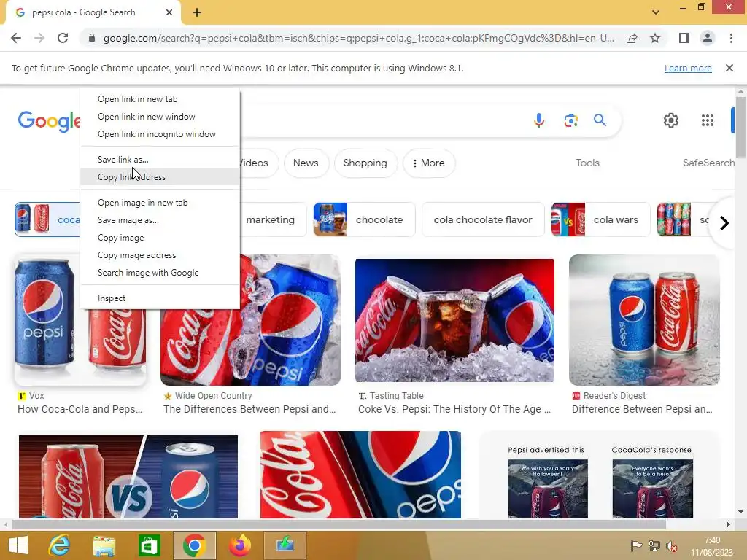
Task: Open the Tasting Table ice glass image
Action: click(454, 320)
